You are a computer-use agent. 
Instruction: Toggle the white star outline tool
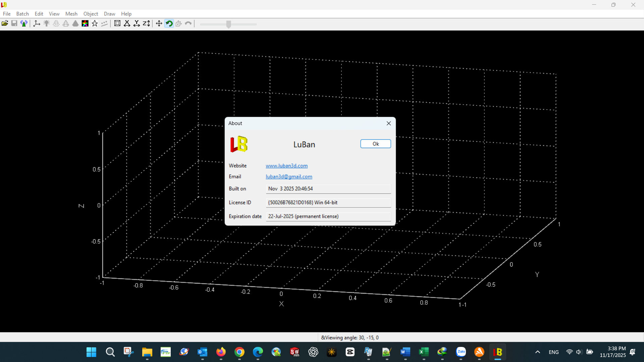tap(94, 23)
